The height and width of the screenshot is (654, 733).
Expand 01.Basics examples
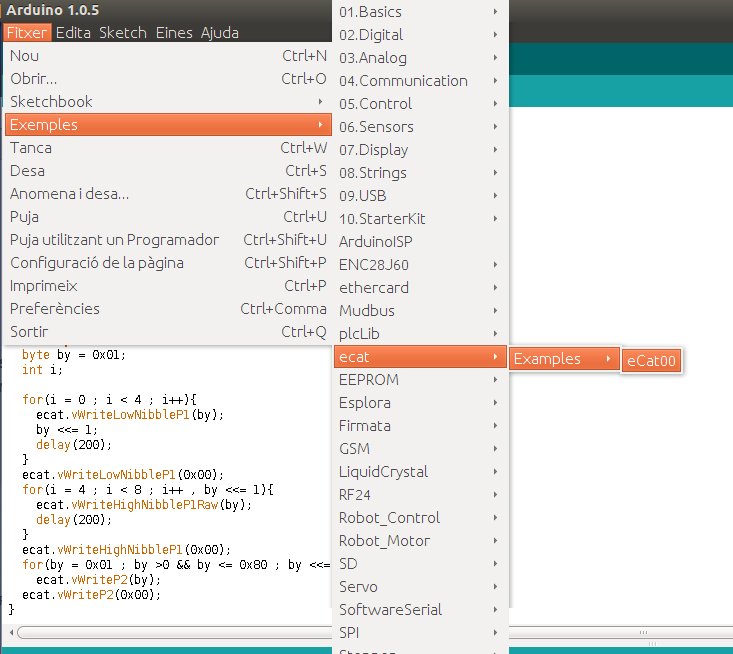coord(420,12)
